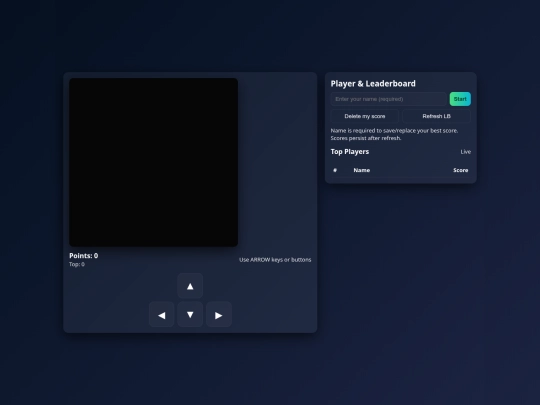
Task: Click the 'Name is required to save' note
Action: pyautogui.click(x=394, y=131)
